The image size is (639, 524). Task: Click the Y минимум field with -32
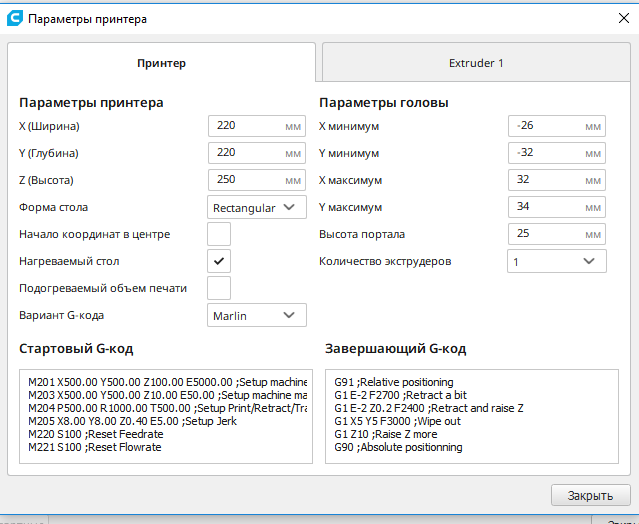click(557, 153)
